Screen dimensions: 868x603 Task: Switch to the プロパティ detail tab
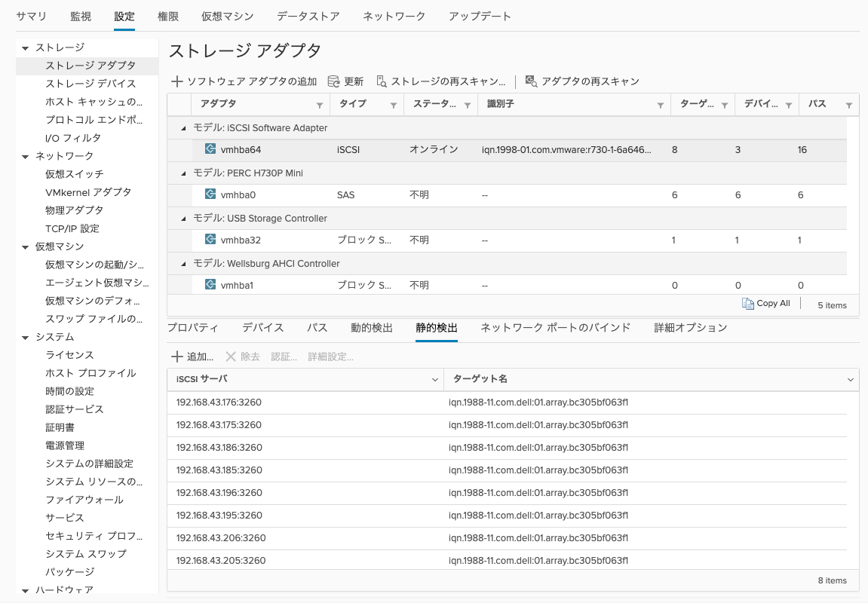point(192,327)
